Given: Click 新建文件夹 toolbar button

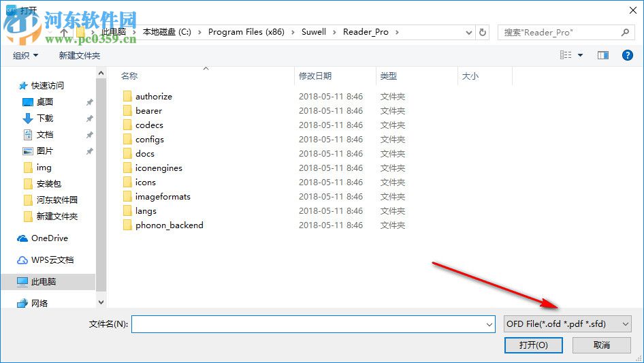Looking at the screenshot, I should point(79,55).
